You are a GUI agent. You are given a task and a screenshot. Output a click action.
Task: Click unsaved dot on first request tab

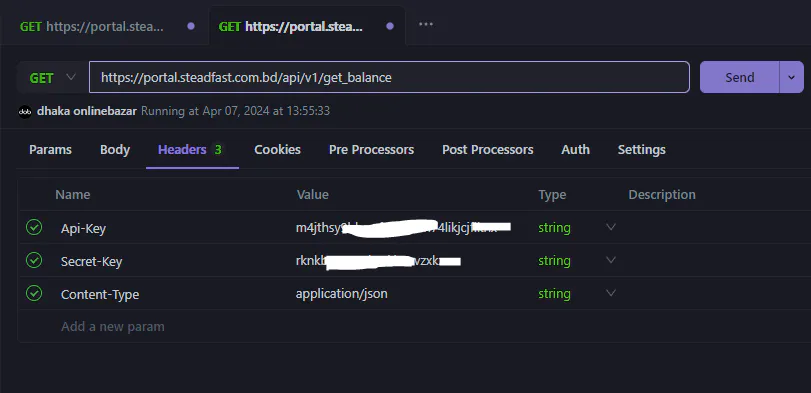(191, 26)
